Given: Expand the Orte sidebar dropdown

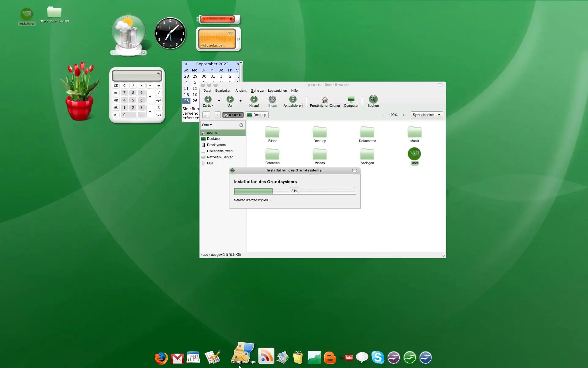Looking at the screenshot, I should pos(207,125).
